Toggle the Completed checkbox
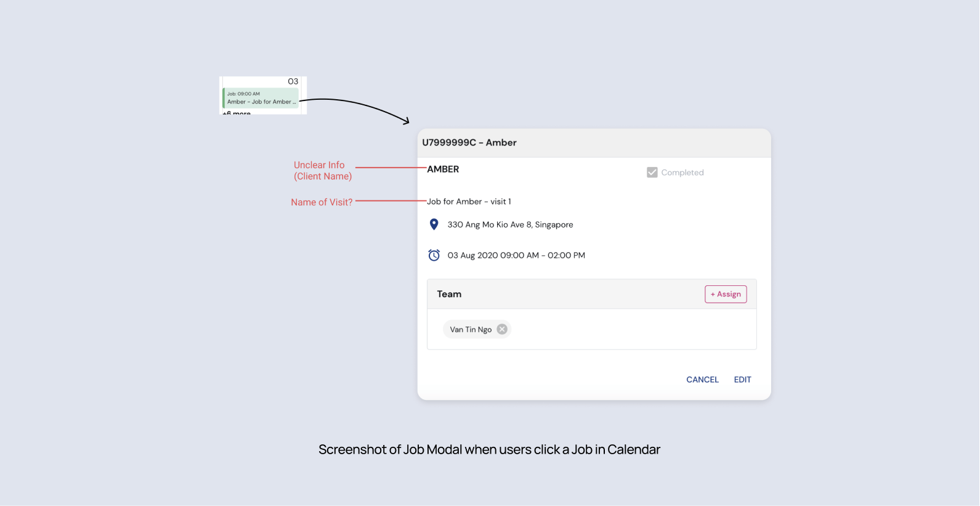This screenshot has width=980, height=506. click(652, 173)
